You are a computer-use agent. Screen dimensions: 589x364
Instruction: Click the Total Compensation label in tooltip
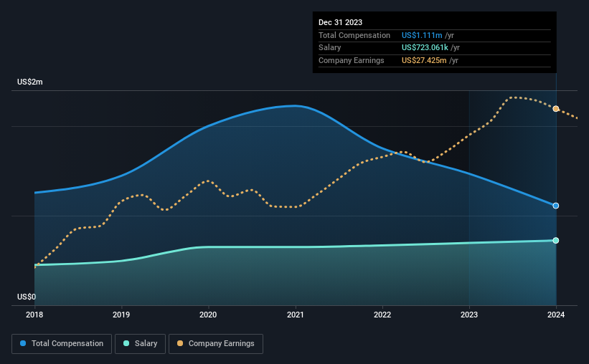tap(354, 35)
